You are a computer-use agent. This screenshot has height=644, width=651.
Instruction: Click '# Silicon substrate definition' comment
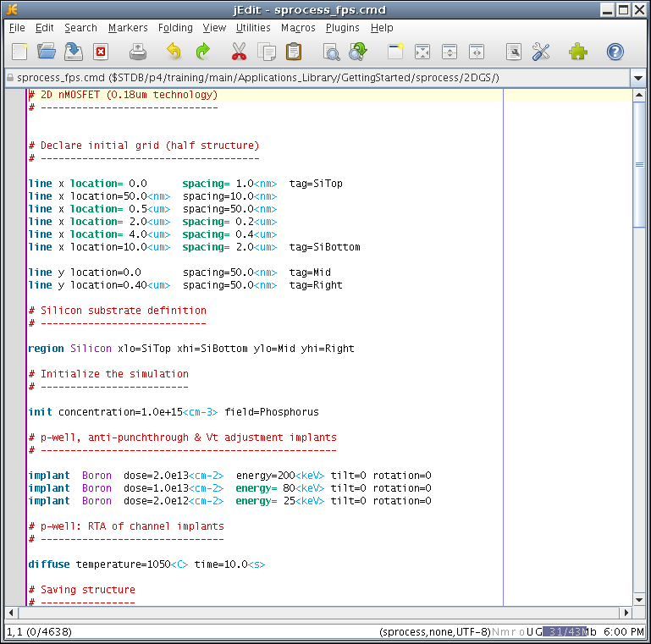pyautogui.click(x=118, y=311)
